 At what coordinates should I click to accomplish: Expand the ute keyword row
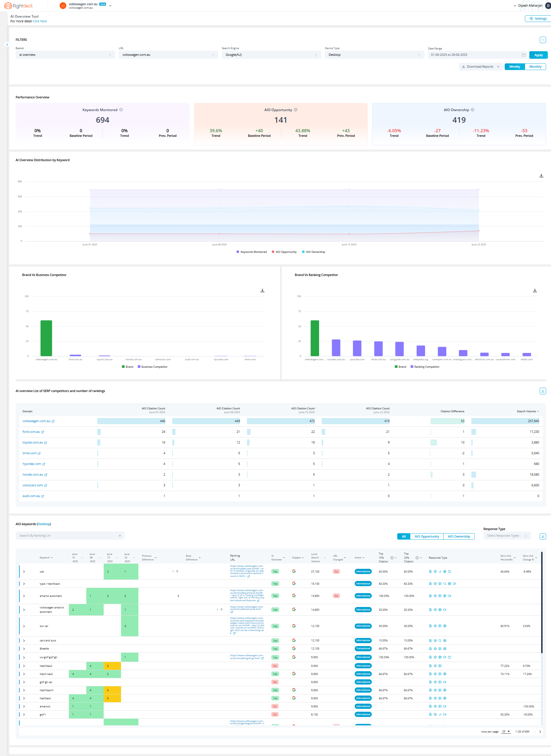pos(24,572)
